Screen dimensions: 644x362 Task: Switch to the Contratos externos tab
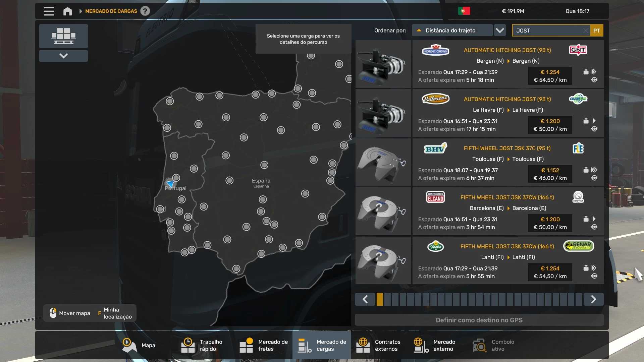[x=379, y=345]
